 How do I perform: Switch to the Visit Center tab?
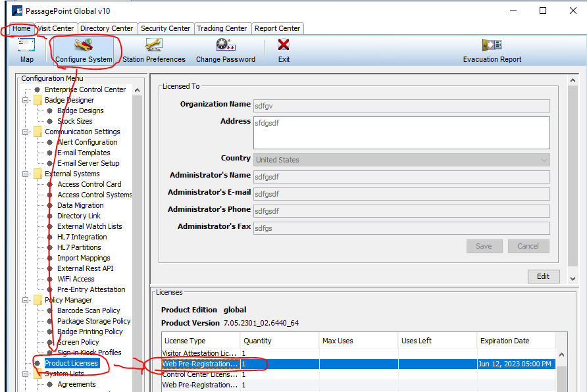(55, 28)
